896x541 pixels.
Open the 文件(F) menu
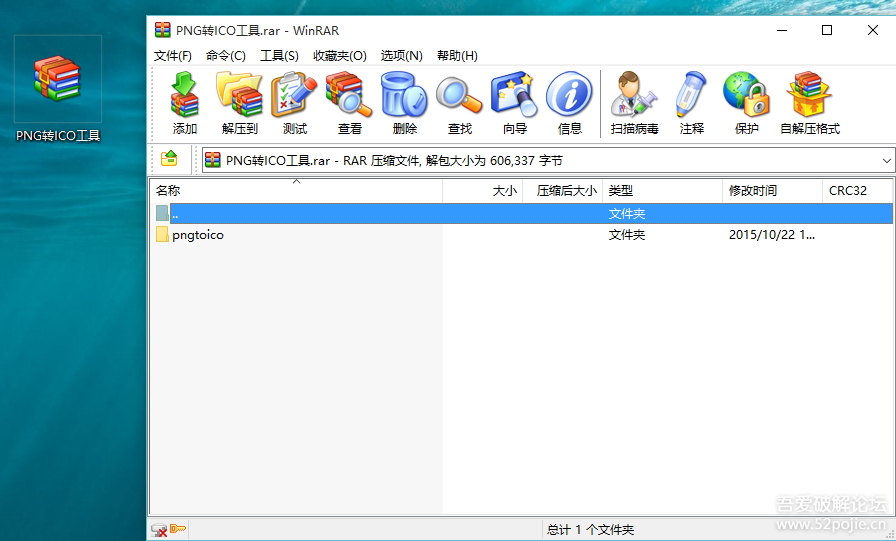pyautogui.click(x=173, y=55)
